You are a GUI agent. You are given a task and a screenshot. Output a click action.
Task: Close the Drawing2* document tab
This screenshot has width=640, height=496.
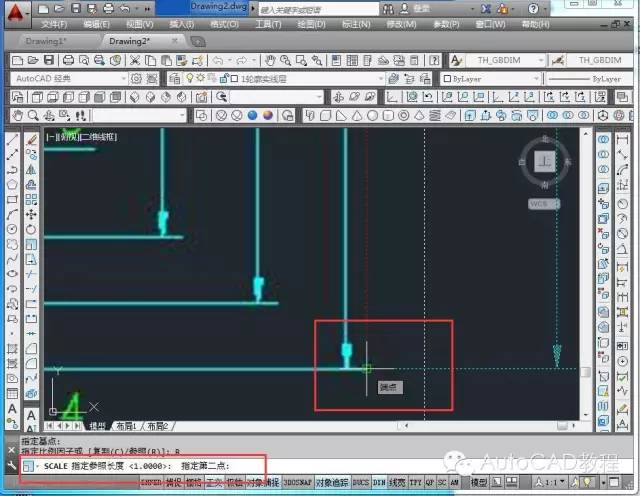tap(175, 41)
